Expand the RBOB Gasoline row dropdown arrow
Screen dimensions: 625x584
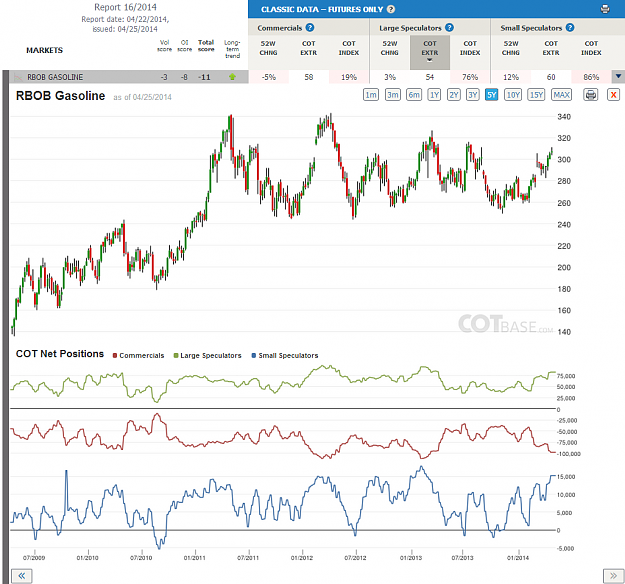pos(618,76)
